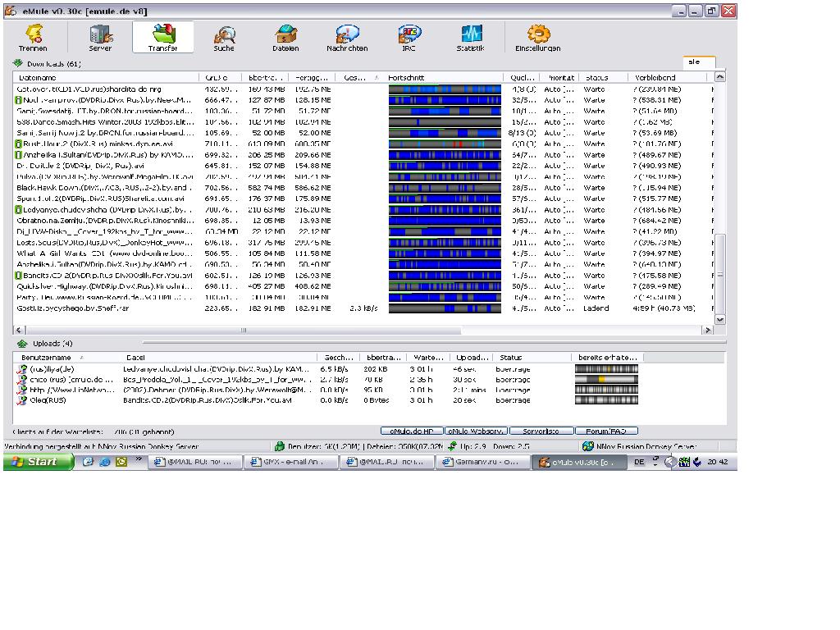Select the Black.Hawk.Down download row
This screenshot has width=840, height=630.
[363, 188]
